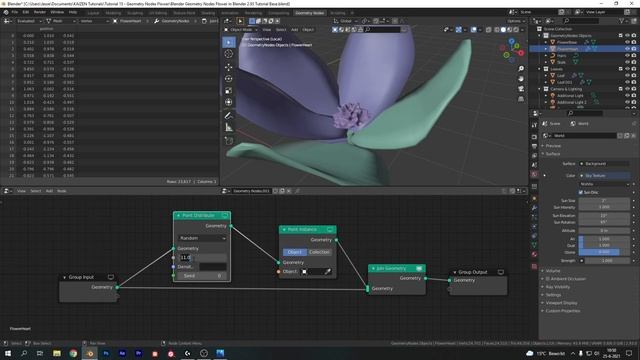Expand the Viewport Display panel
Screen dimensions: 640x360
click(x=561, y=303)
